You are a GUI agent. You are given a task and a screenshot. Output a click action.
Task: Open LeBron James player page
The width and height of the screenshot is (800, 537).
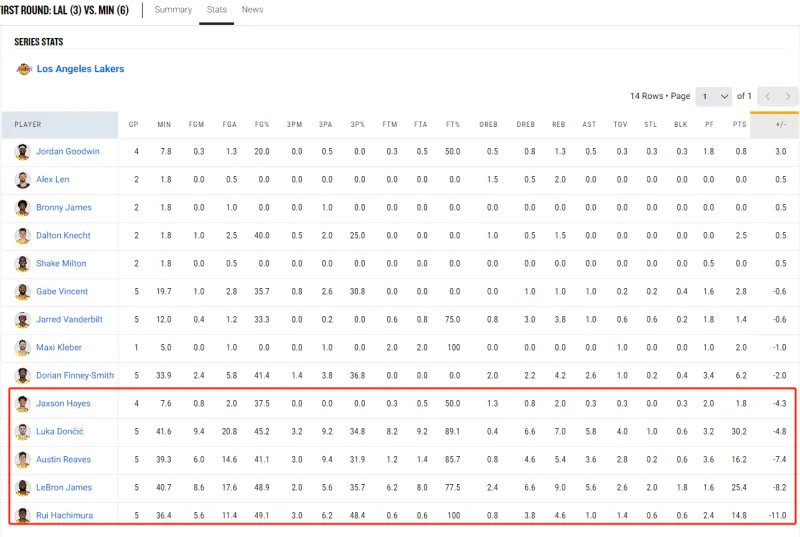click(x=64, y=488)
